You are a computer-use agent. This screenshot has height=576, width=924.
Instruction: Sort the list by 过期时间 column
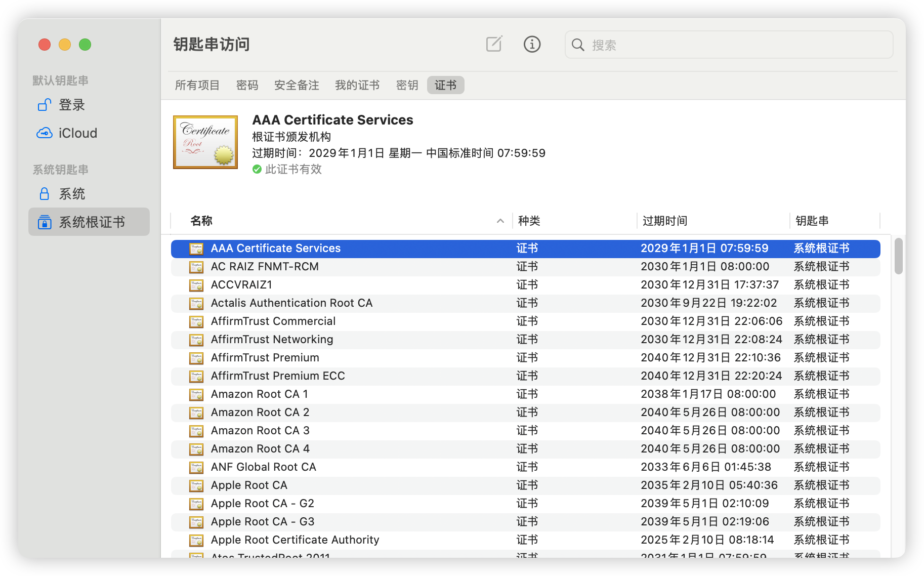(x=664, y=221)
